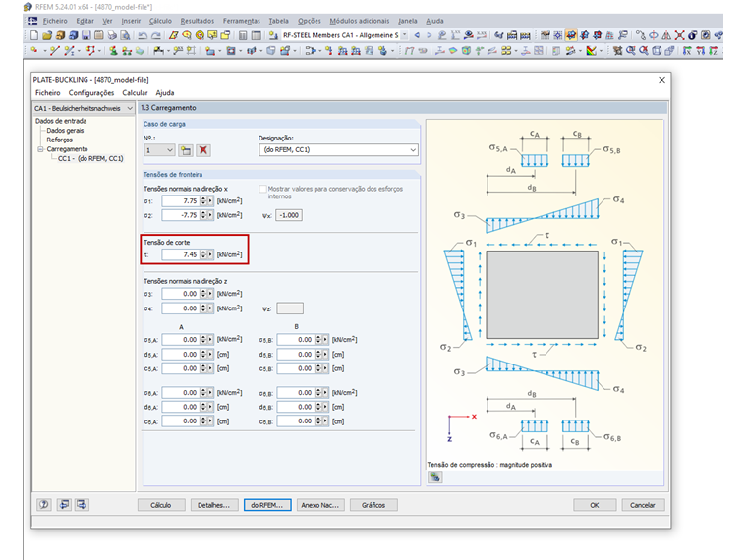Viewport: 747px width, 560px height.
Task: Select Reforços in tree
Action: tap(60, 140)
